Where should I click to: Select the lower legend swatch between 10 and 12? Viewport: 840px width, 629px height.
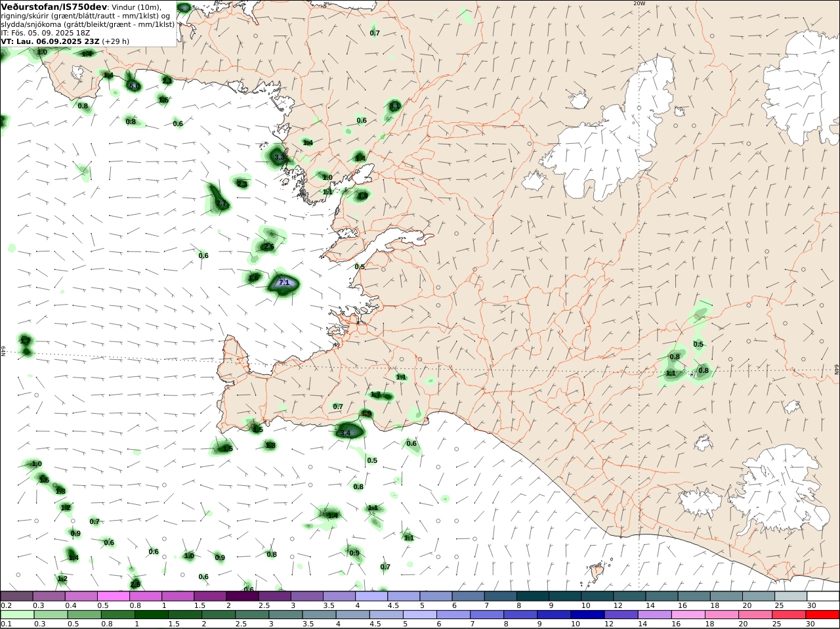587,615
